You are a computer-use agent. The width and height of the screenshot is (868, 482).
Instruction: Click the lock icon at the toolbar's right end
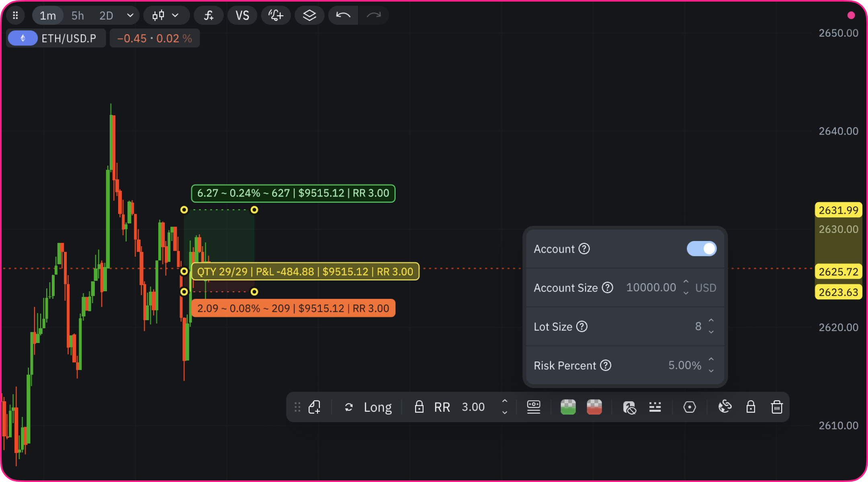tap(751, 407)
